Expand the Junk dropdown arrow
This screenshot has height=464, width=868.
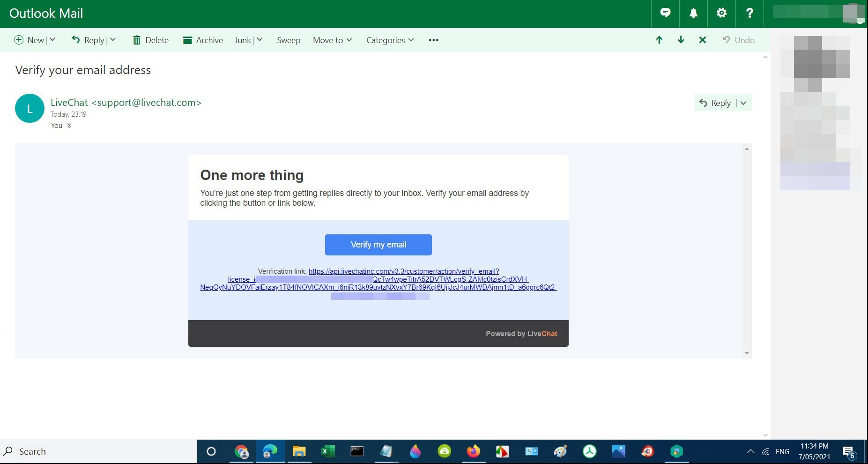click(x=260, y=40)
